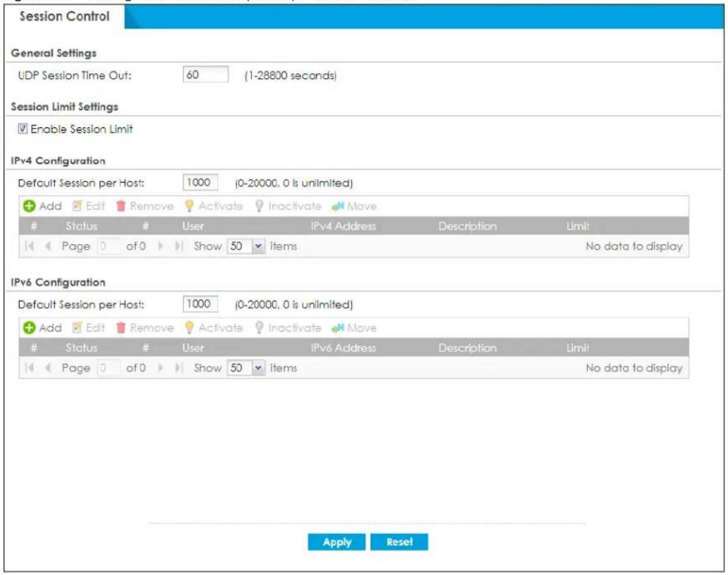Focus the UDP Session Time Out field

pyautogui.click(x=206, y=74)
